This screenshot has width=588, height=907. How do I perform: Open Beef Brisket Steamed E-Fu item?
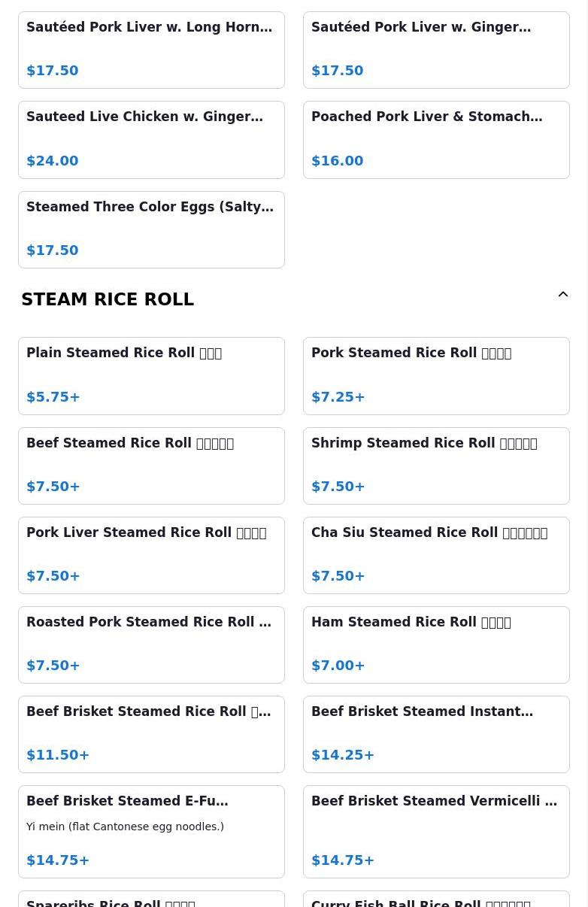(x=151, y=830)
